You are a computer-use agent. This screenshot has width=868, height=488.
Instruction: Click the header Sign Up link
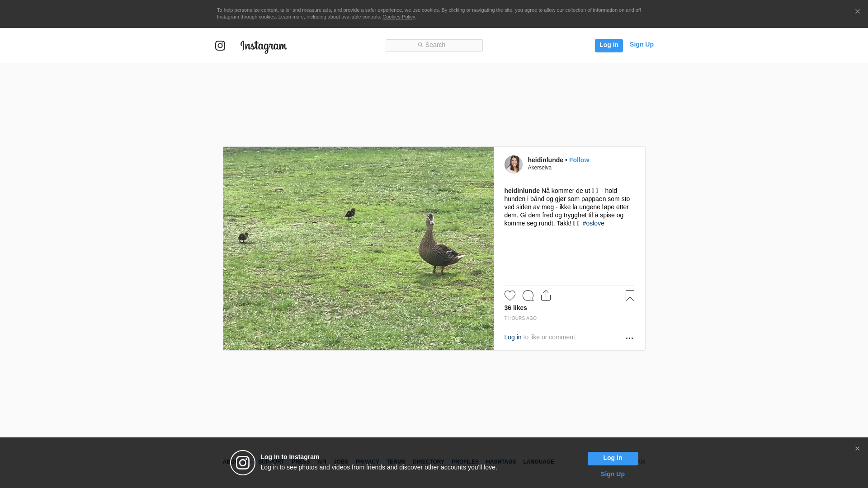coord(642,44)
